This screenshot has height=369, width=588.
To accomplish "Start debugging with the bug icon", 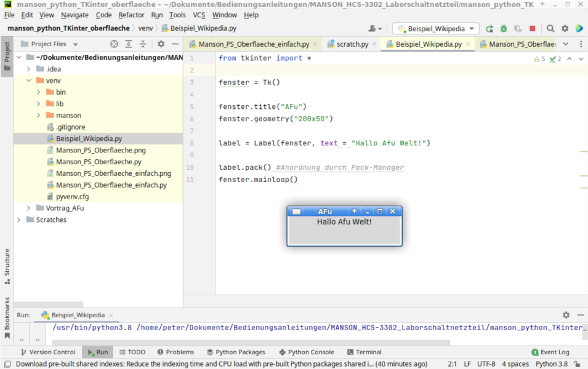I will coord(504,28).
